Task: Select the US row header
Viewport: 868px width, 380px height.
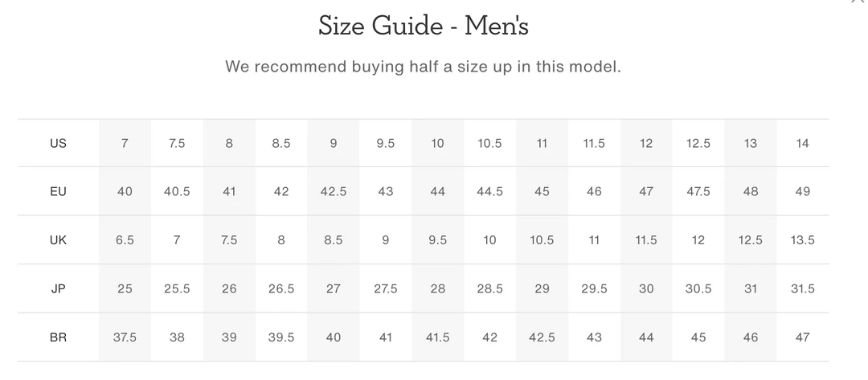Action: coord(58,144)
